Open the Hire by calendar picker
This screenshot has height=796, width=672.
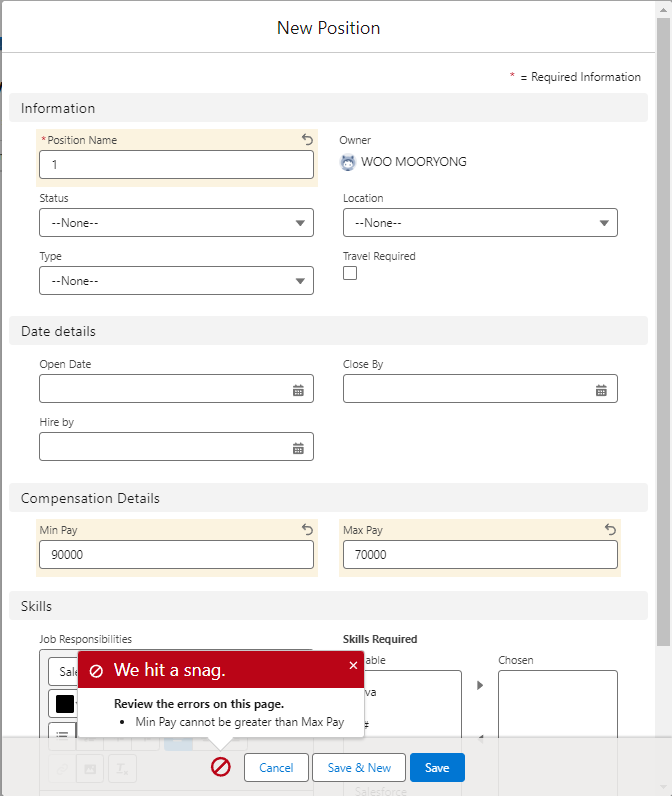tap(298, 448)
